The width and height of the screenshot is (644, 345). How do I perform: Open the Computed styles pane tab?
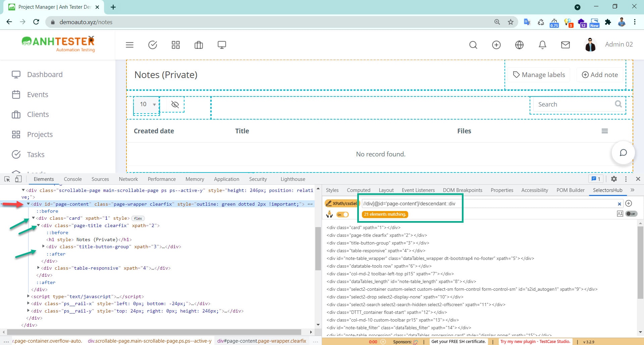[x=359, y=190]
